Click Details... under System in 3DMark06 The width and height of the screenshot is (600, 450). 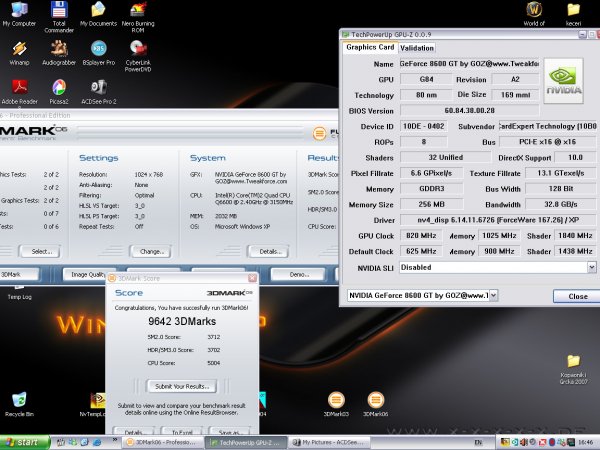[x=269, y=251]
